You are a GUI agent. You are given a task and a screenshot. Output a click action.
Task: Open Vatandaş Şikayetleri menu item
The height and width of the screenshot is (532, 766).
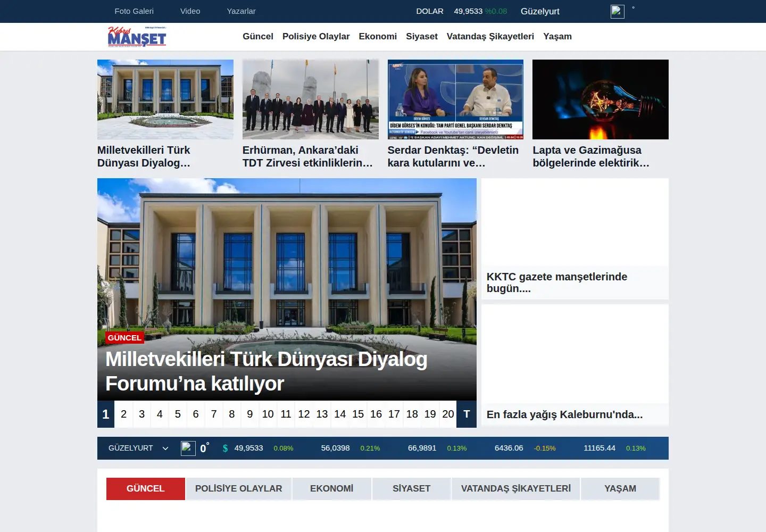coord(490,36)
